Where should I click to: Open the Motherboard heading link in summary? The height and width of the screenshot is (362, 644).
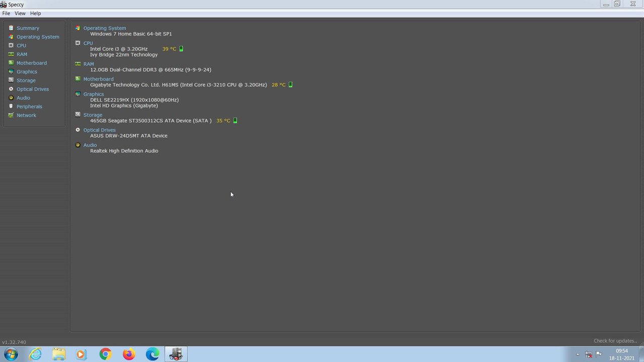tap(99, 79)
